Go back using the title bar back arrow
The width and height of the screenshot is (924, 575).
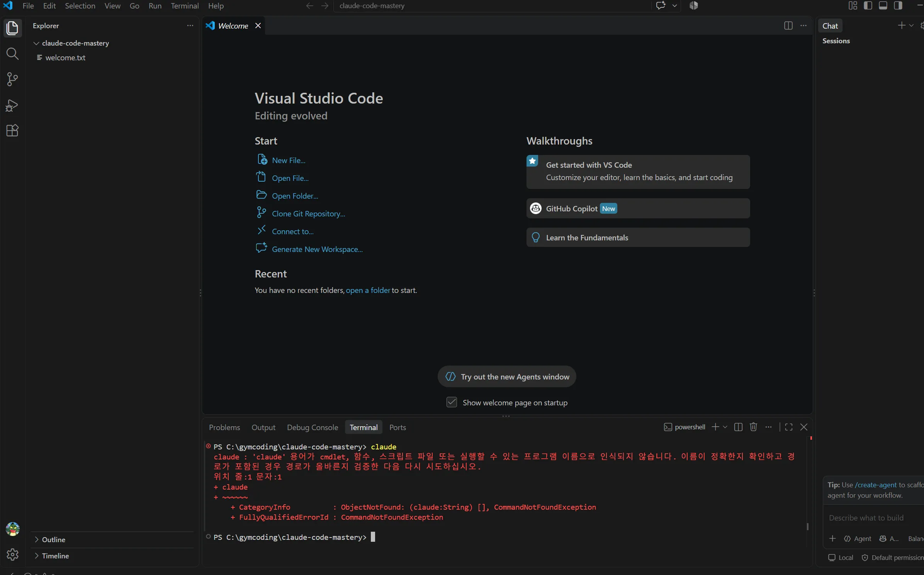tap(309, 6)
